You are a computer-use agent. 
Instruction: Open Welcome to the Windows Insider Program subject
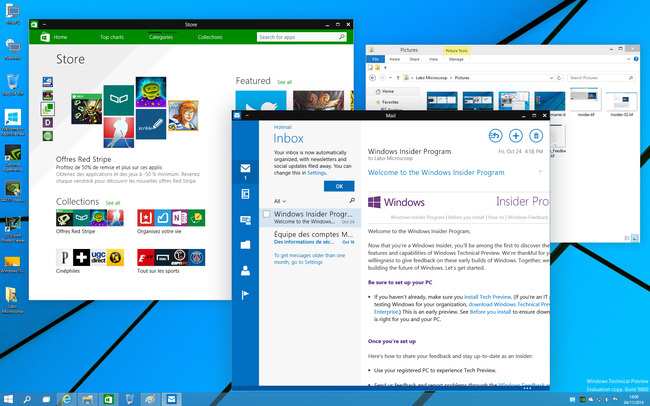pyautogui.click(x=436, y=173)
